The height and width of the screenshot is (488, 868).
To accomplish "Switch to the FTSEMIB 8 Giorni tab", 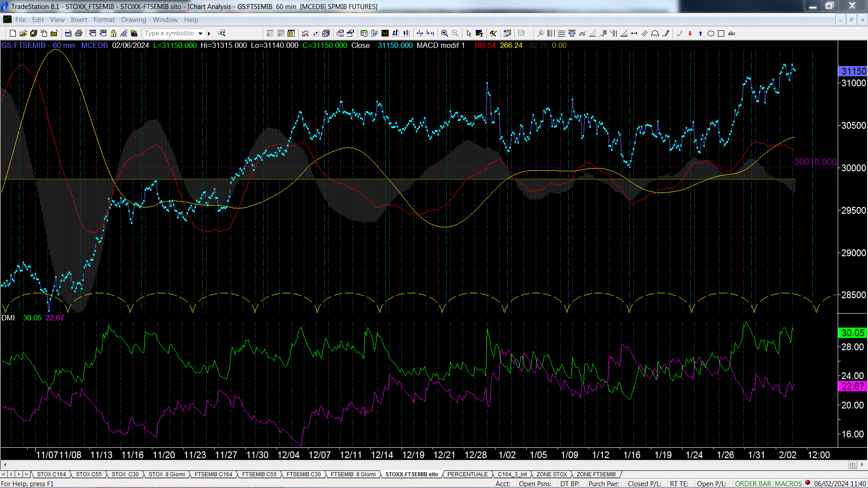I will (x=353, y=474).
